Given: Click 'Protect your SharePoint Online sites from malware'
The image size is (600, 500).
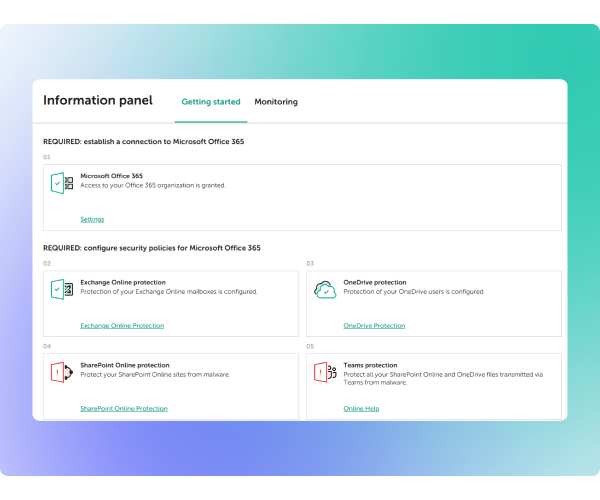Looking at the screenshot, I should pyautogui.click(x=155, y=375).
